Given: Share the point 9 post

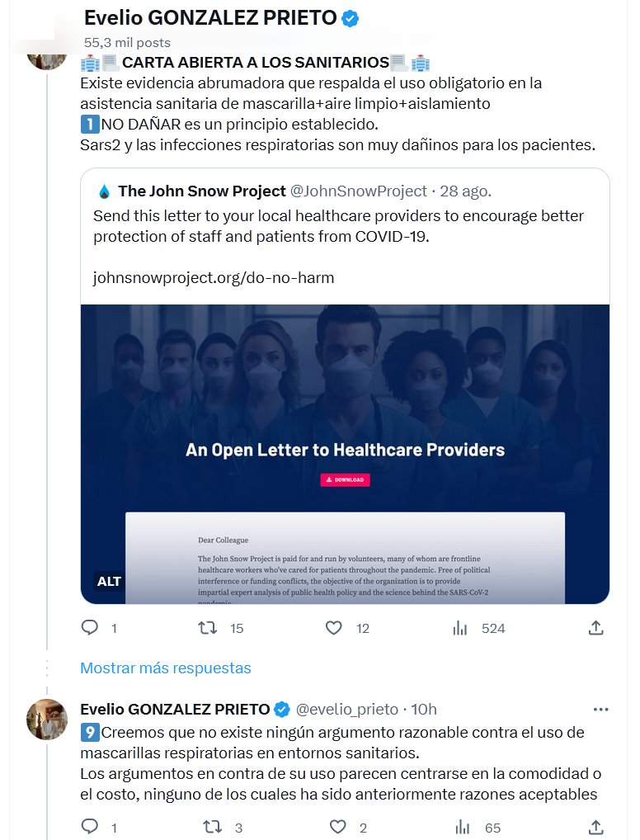Looking at the screenshot, I should (595, 826).
